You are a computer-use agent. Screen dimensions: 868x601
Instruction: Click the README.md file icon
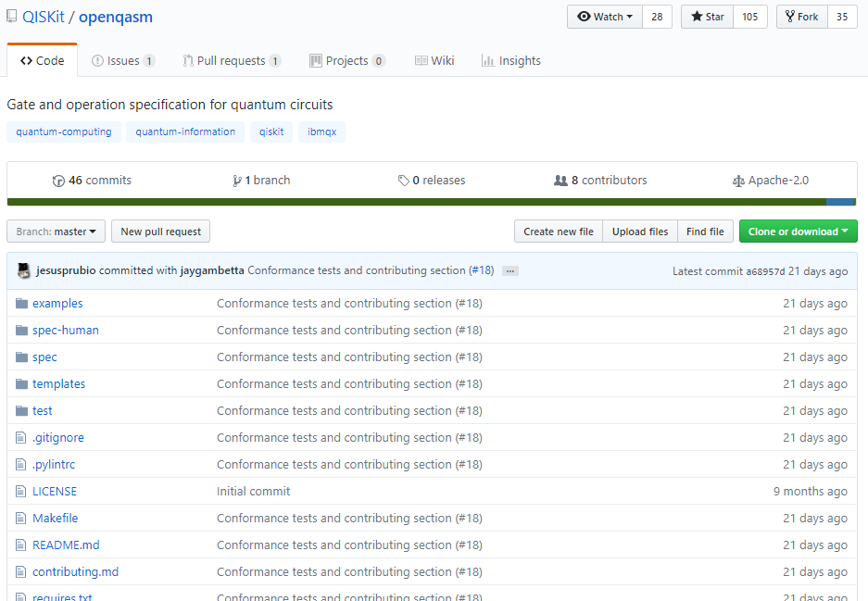tap(21, 545)
